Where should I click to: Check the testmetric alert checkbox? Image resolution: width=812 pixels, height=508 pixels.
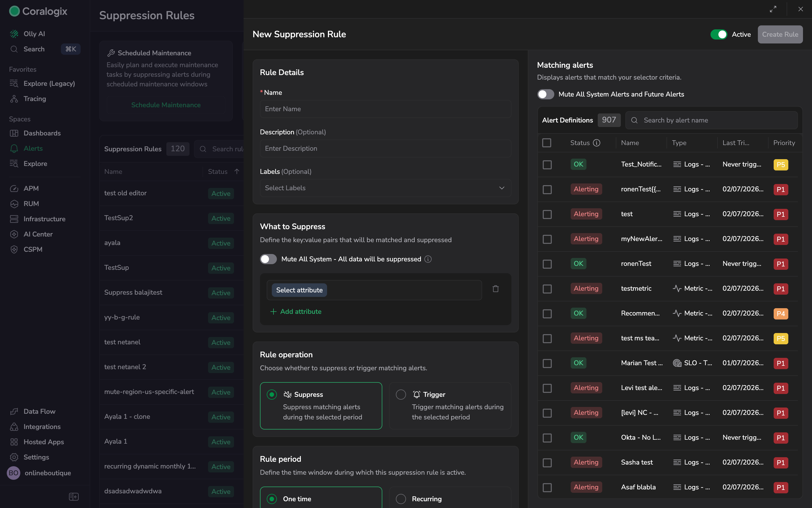click(x=547, y=289)
